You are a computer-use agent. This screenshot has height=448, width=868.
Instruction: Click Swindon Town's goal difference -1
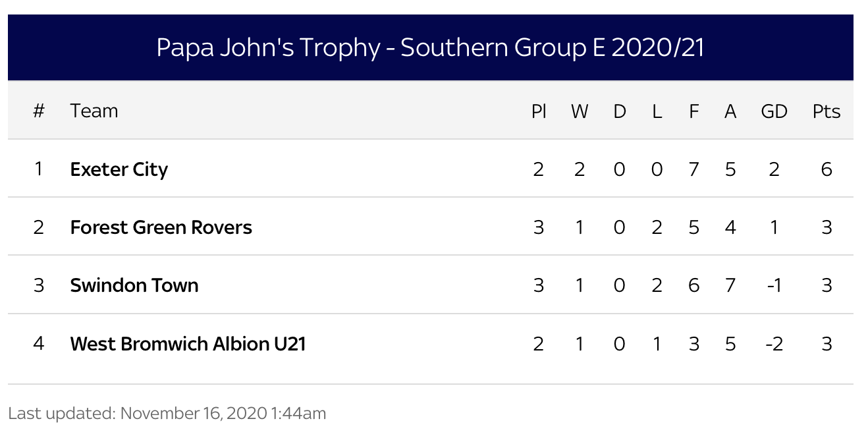point(774,285)
